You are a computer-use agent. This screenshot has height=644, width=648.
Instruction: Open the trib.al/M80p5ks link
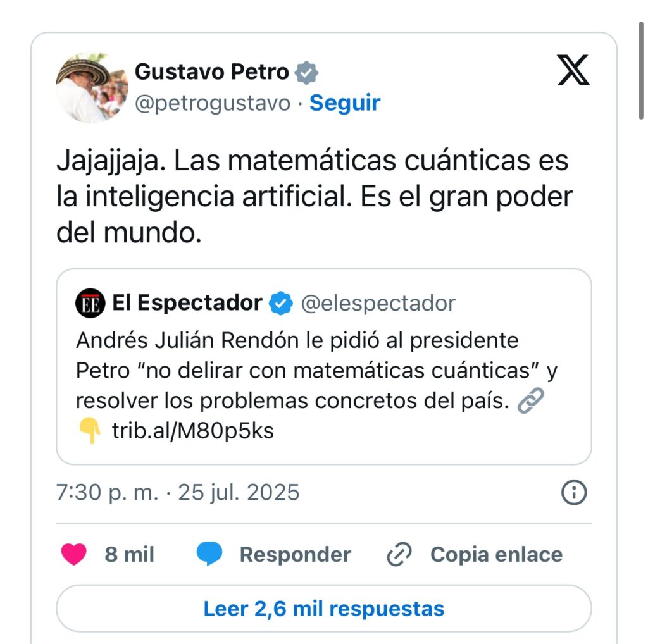click(192, 431)
